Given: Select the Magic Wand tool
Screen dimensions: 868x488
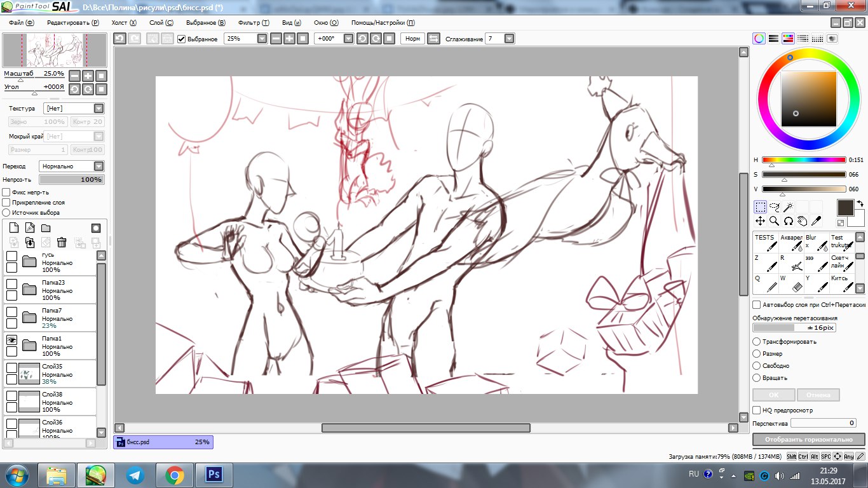Looking at the screenshot, I should pos(789,207).
